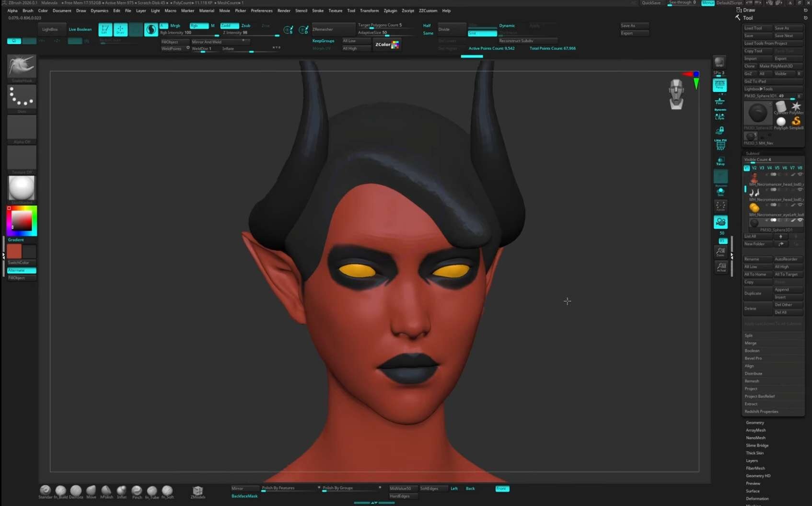Expand the Deformation section
This screenshot has height=506, width=812.
point(757,499)
